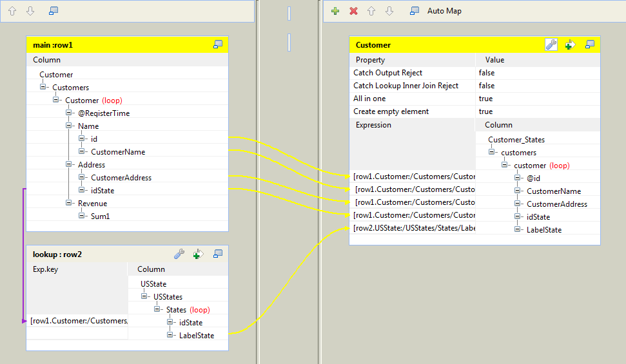Select CustomerAddress in the Customer output tree
Image resolution: width=626 pixels, height=364 pixels.
click(556, 204)
